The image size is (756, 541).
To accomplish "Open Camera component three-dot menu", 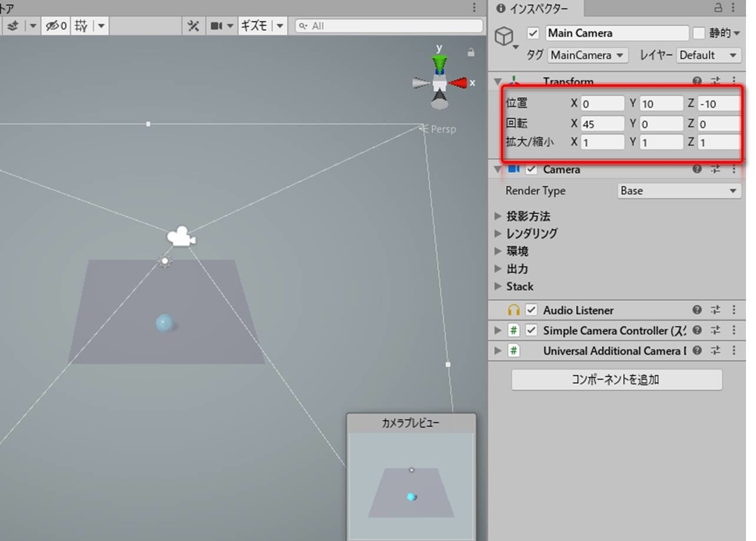I will (734, 169).
